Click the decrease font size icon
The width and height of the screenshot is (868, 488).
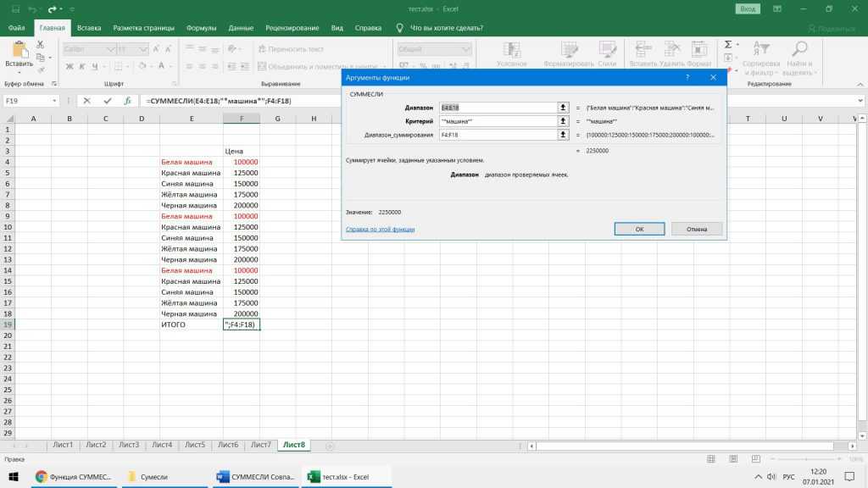(x=169, y=49)
